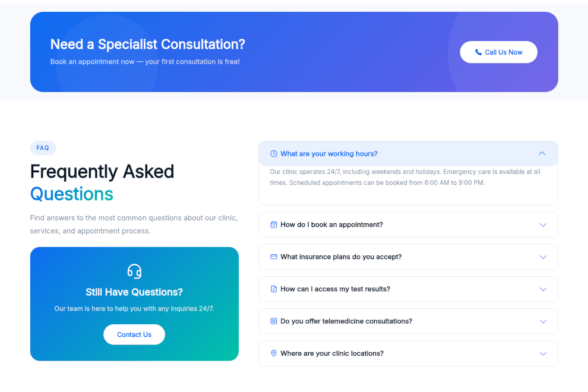Collapse the working hours answer with chevron
The width and height of the screenshot is (588, 392).
coord(542,154)
